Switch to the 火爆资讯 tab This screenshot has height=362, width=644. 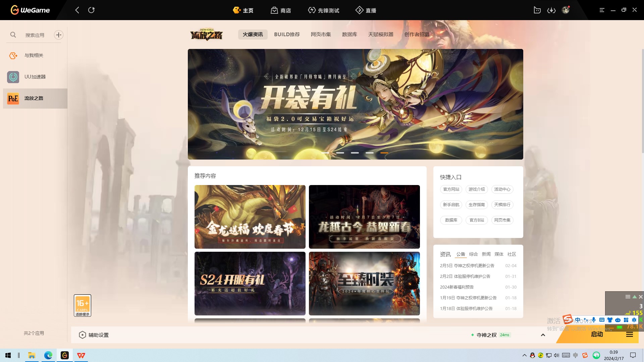pos(253,34)
